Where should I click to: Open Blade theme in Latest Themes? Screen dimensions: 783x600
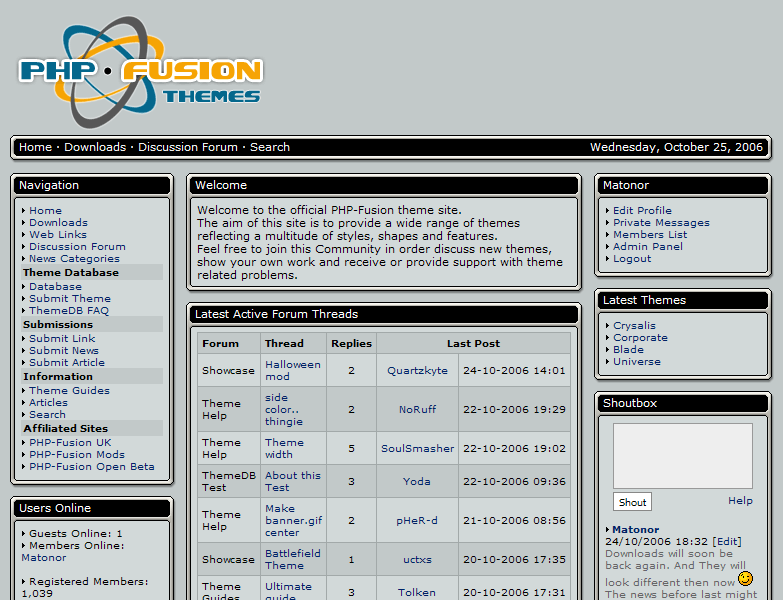click(628, 349)
